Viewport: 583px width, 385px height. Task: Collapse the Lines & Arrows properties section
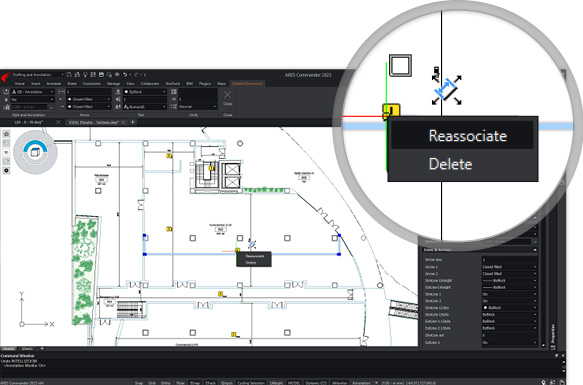(x=535, y=250)
